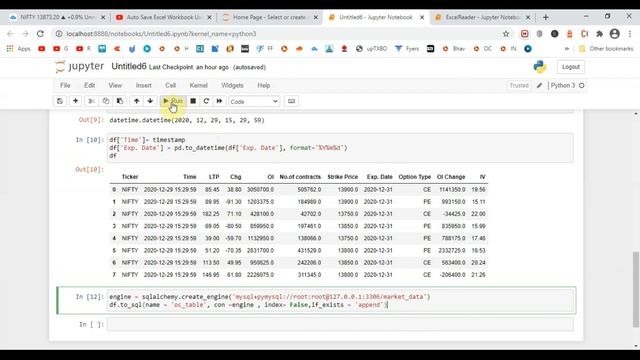640x360 pixels.
Task: Restart kernel and run all cells
Action: coord(219,101)
